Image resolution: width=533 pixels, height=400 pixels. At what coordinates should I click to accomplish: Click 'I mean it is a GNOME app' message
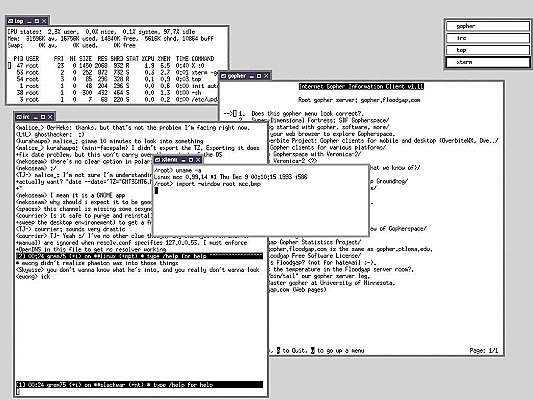click(71, 195)
